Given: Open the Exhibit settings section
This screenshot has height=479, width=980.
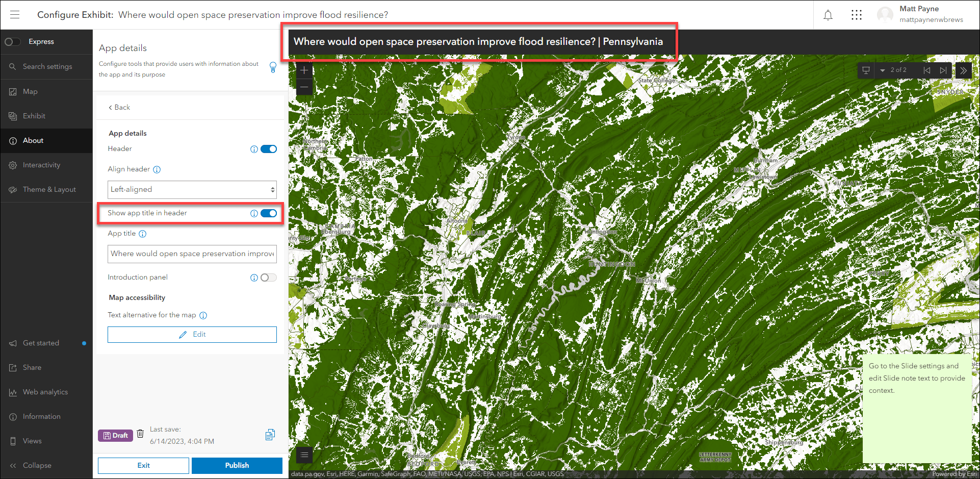Looking at the screenshot, I should point(46,116).
